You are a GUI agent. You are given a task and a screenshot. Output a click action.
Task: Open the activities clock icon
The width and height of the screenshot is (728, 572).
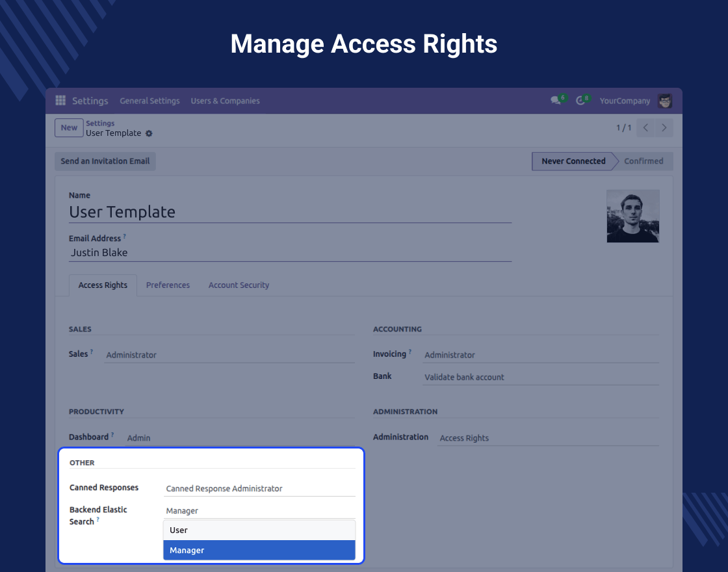580,101
